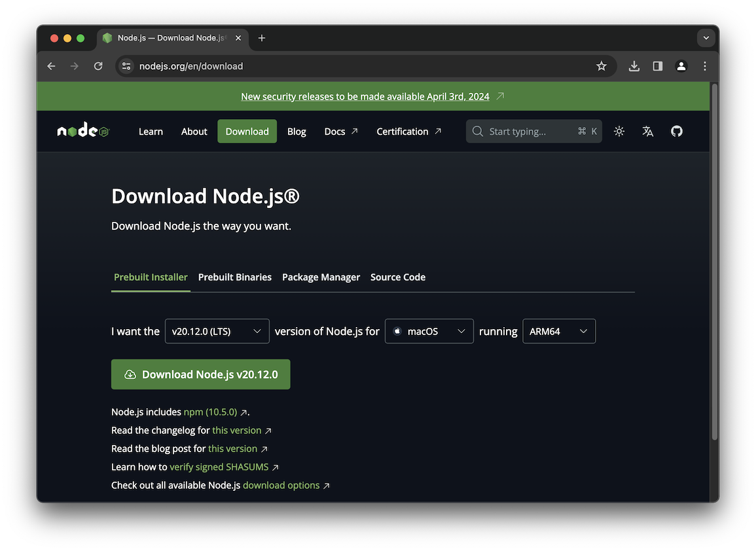Viewport: 756px width, 551px height.
Task: Open the Chrome profile icon
Action: pos(681,66)
